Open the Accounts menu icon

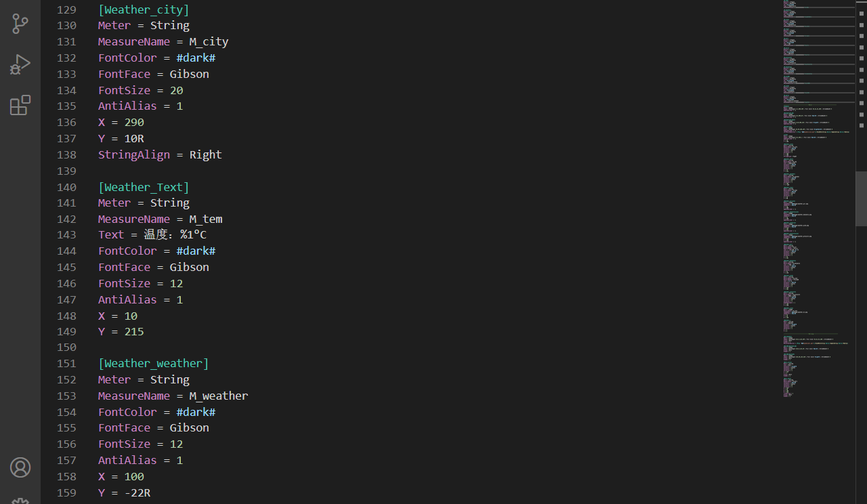20,467
